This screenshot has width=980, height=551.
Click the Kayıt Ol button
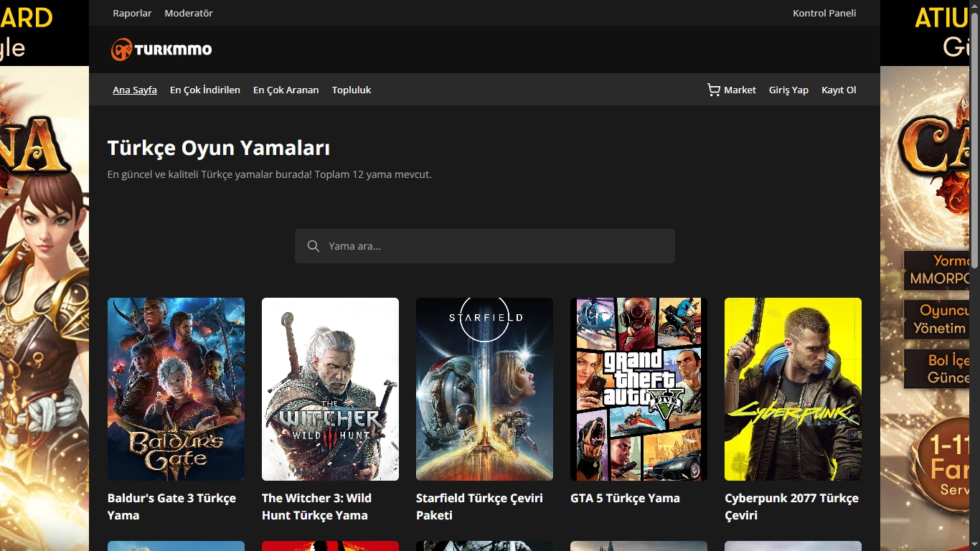point(839,90)
